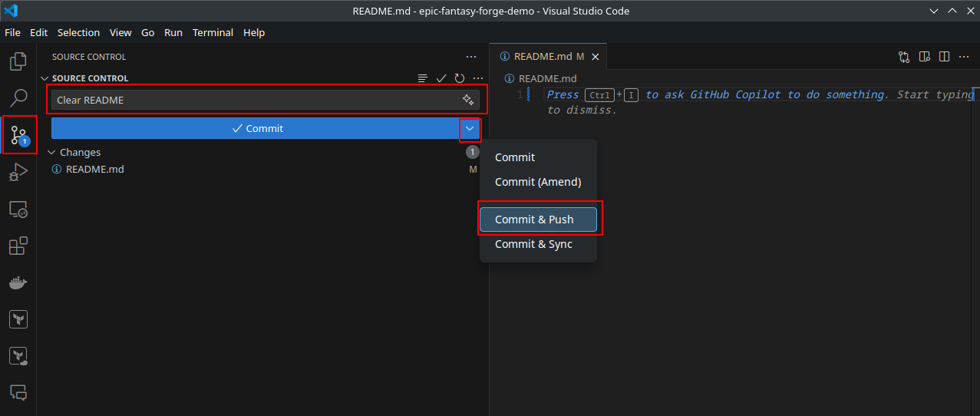The height and width of the screenshot is (416, 980).
Task: Open the Terraform Cloud activity bar icon
Action: [x=18, y=355]
